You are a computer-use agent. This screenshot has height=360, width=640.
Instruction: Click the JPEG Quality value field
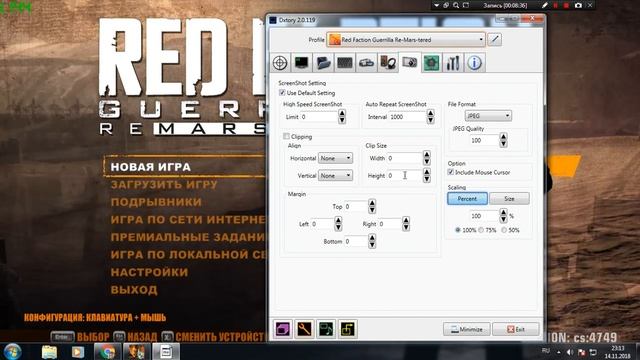click(x=484, y=140)
